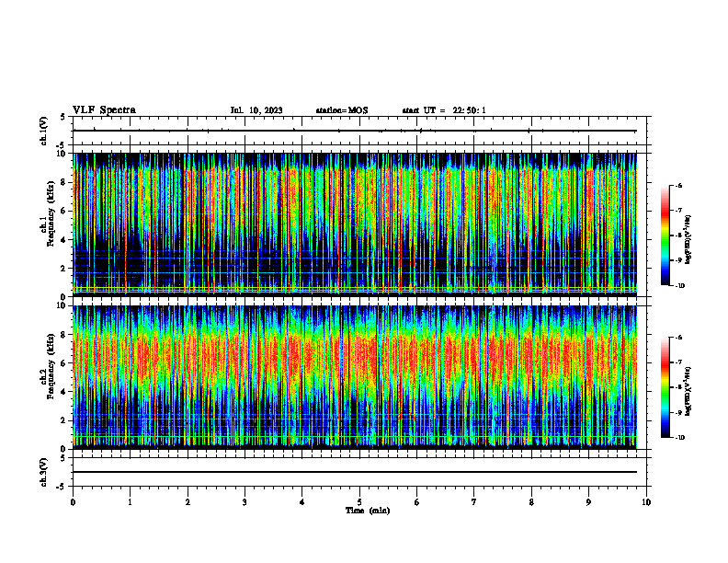
Task: Click the ch.1 spectrogram color bar
Action: point(665,236)
